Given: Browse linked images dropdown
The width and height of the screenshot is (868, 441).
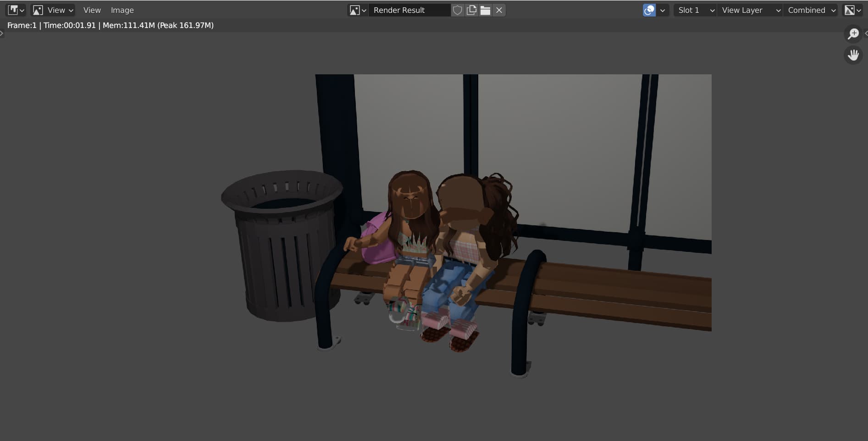Looking at the screenshot, I should (x=358, y=10).
